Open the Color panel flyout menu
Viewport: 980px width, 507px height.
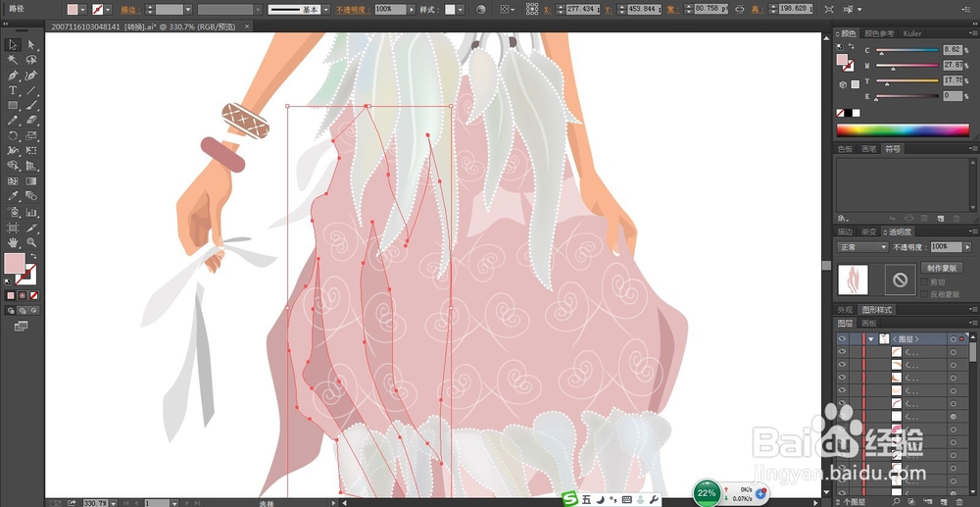coord(973,33)
